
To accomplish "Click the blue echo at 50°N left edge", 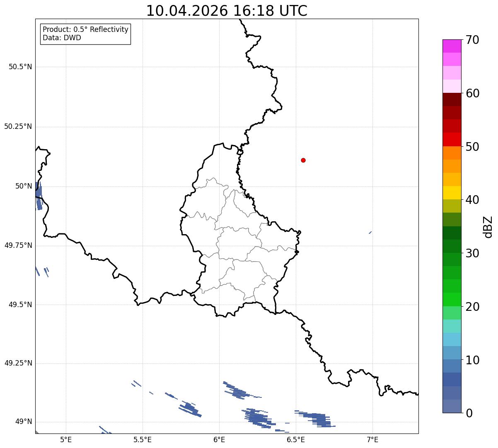I will [39, 196].
